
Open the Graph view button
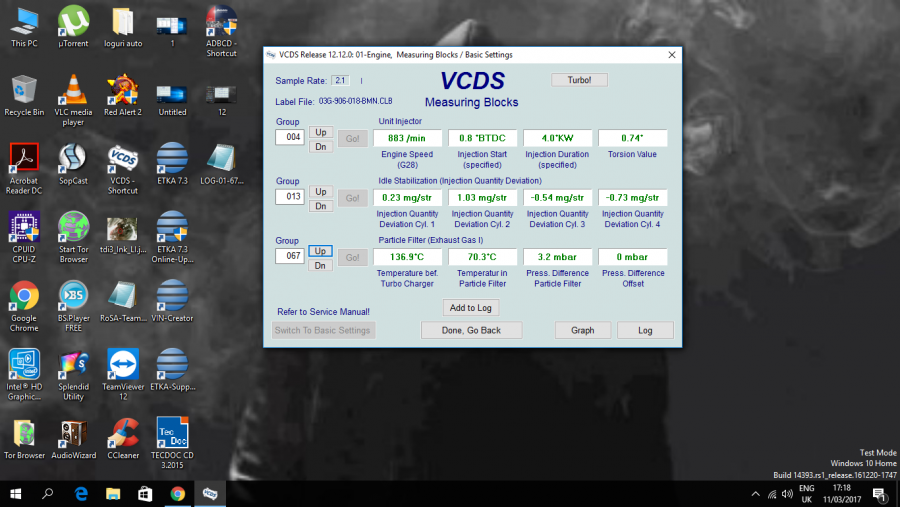point(582,330)
